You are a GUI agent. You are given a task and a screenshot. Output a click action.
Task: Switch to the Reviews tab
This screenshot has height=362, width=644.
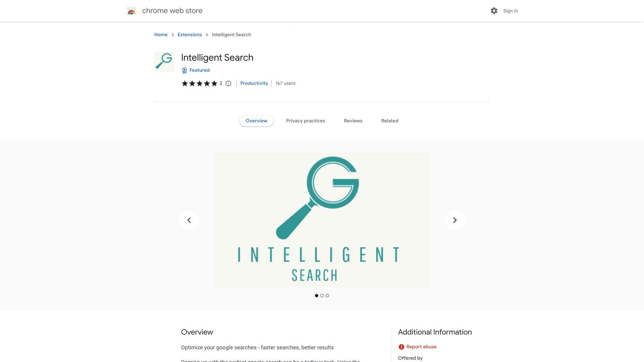click(x=353, y=121)
